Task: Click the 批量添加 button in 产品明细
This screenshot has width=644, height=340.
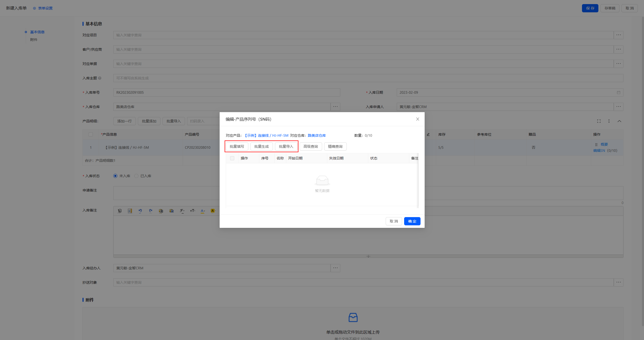Action: 149,121
